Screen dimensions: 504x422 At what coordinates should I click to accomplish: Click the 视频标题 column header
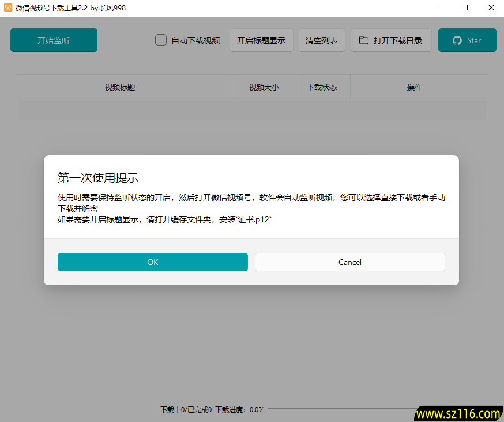click(120, 87)
